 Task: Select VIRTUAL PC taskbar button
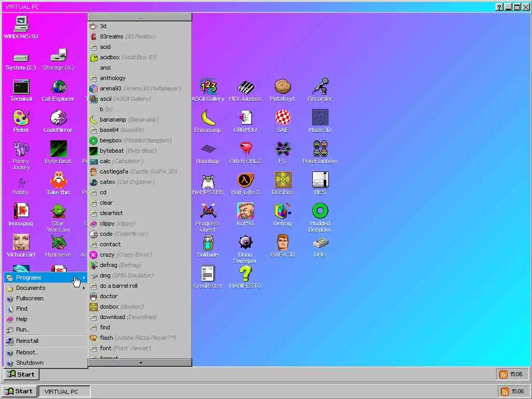pos(64,392)
